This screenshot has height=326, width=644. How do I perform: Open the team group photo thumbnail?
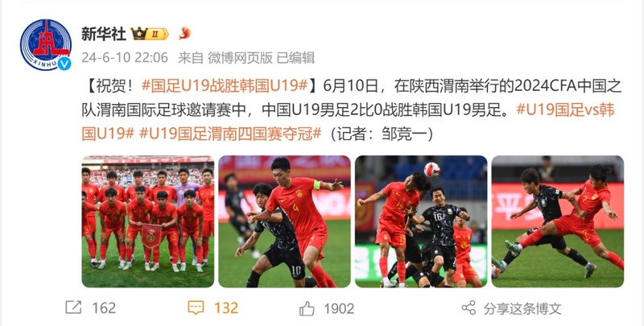coord(148,221)
